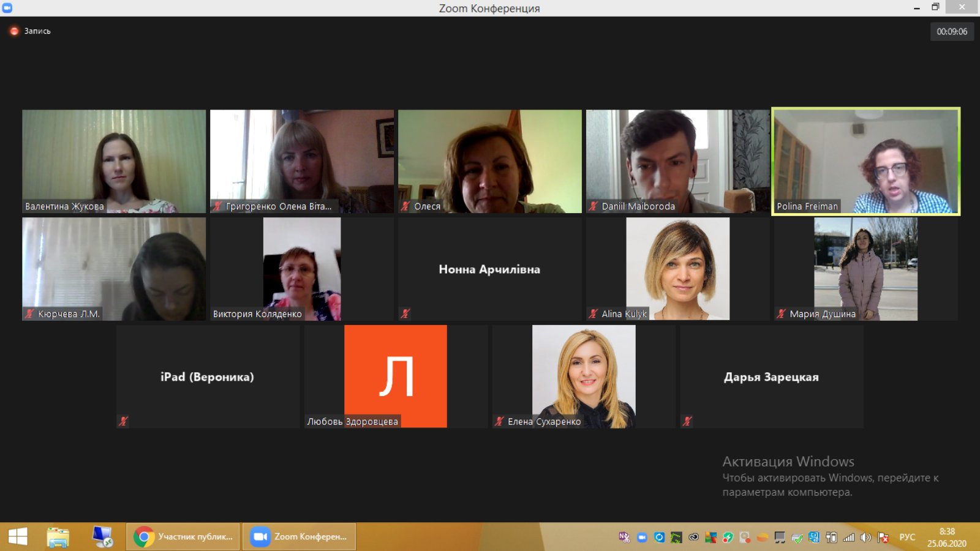Click the iPad (Вероника) participant name
Image resolution: width=980 pixels, height=551 pixels.
click(x=207, y=377)
